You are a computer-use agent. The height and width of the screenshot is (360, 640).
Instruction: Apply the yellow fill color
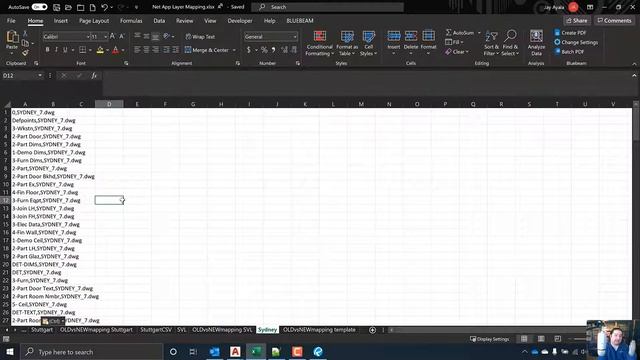pyautogui.click(x=100, y=50)
